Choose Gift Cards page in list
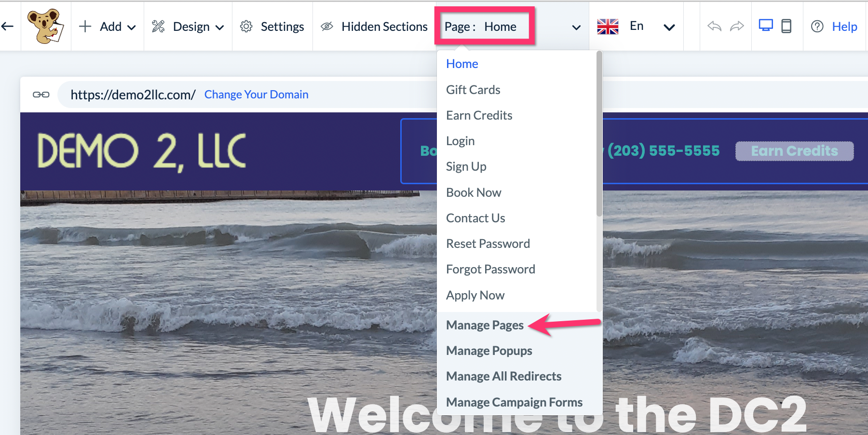The width and height of the screenshot is (868, 435). 473,90
